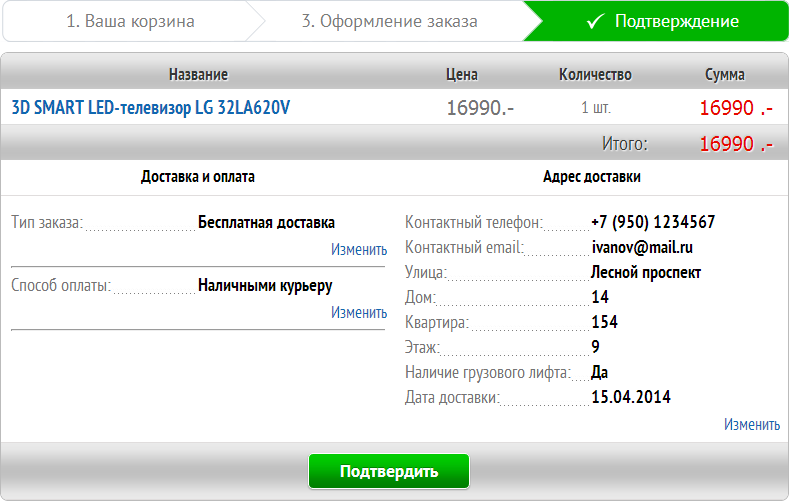The image size is (789, 501).
Task: Click the 'Квартира:' label
Action: 437,322
